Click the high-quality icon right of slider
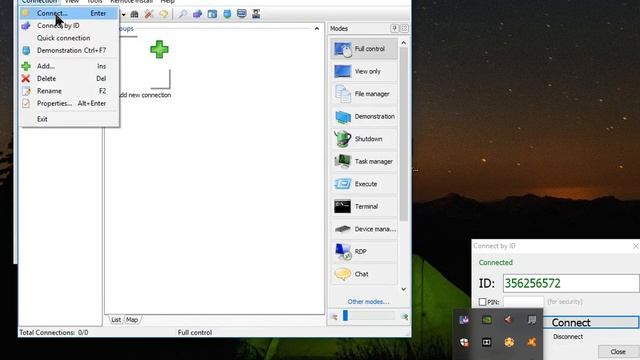The image size is (640, 360). click(404, 317)
